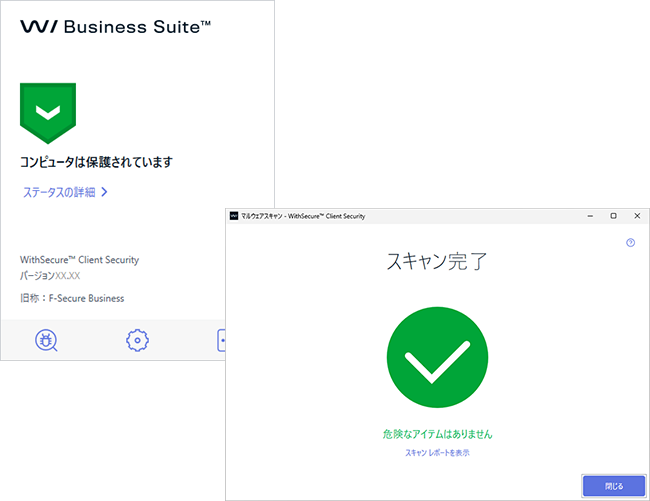Screen dimensions: 650x501
Task: Click the green shield protection status icon
Action: tap(48, 114)
